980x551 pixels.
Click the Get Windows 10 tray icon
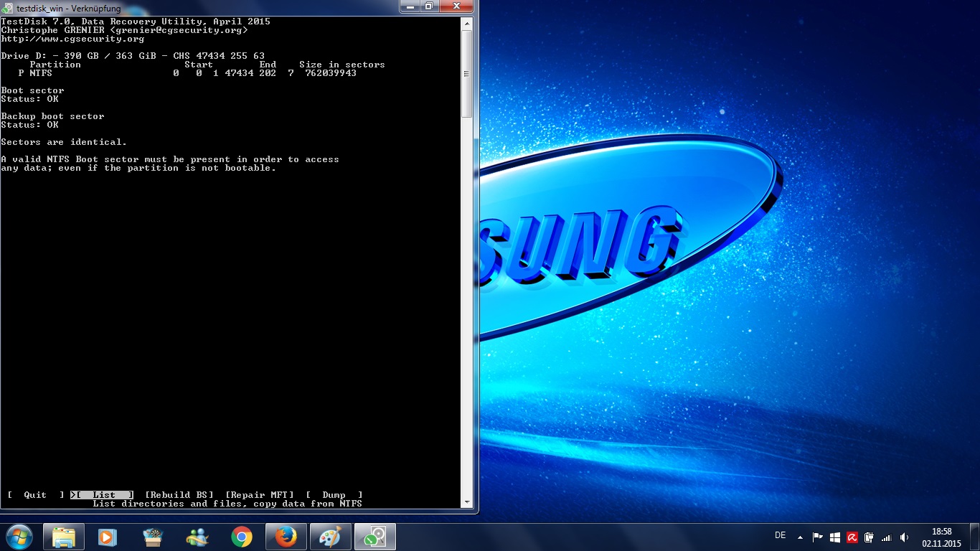pos(835,537)
